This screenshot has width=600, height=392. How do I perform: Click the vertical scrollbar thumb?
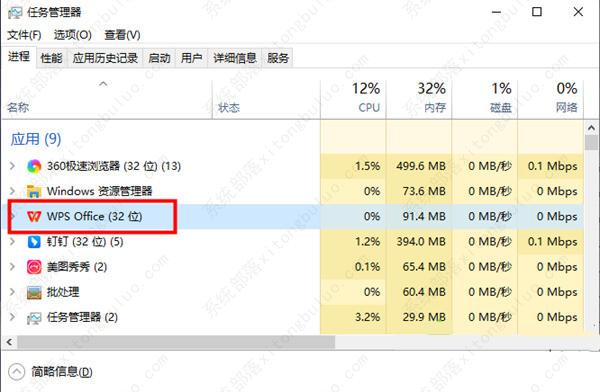point(592,143)
